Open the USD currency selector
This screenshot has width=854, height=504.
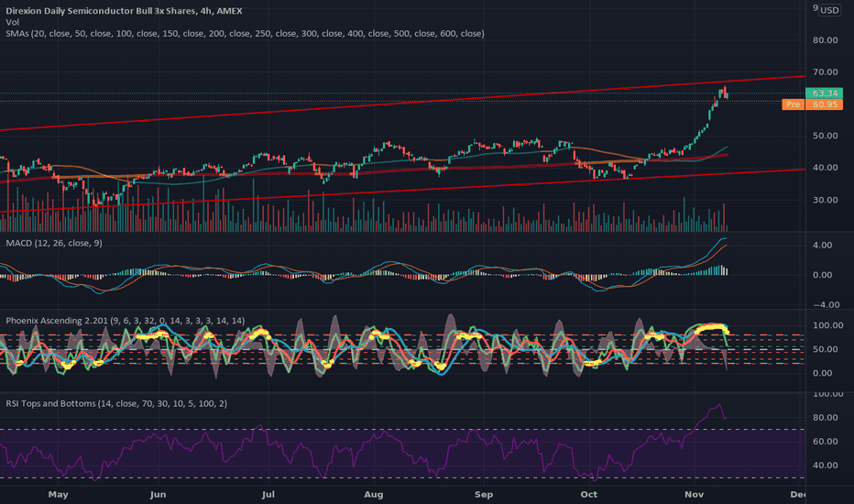(x=829, y=10)
